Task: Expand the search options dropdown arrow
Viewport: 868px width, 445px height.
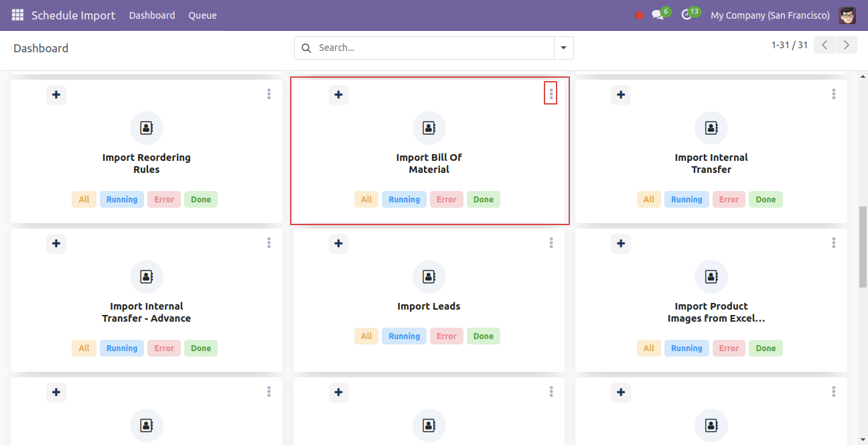Action: (x=563, y=48)
